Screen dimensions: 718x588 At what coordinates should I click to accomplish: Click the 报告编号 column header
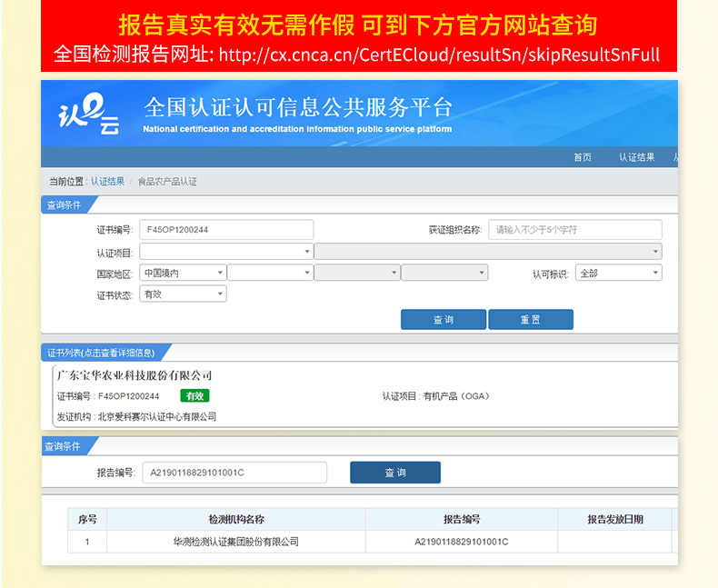[x=462, y=519]
